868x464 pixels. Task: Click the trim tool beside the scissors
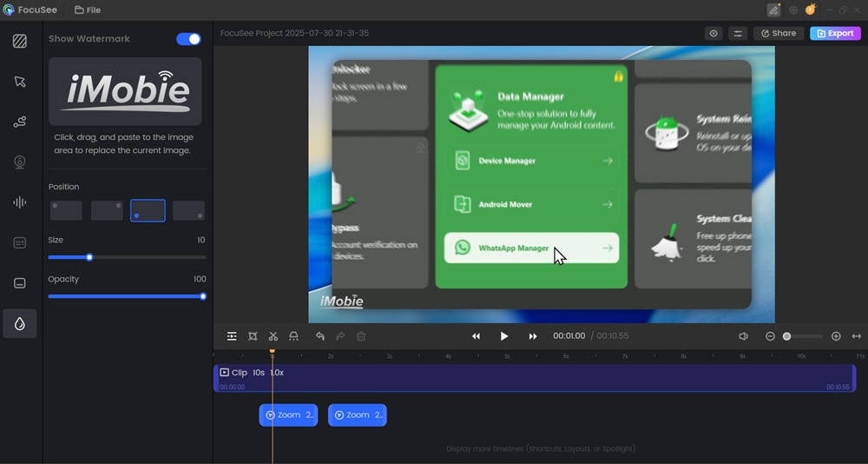294,336
